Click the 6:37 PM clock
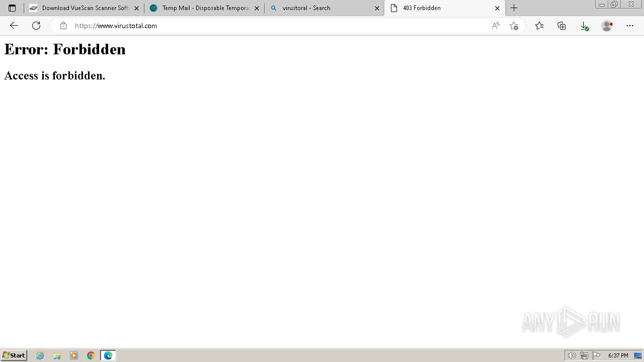The height and width of the screenshot is (362, 644). coord(618,355)
